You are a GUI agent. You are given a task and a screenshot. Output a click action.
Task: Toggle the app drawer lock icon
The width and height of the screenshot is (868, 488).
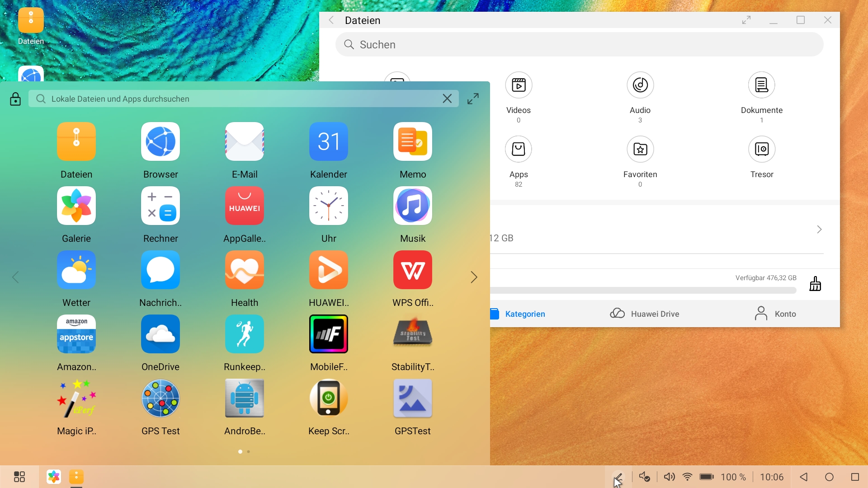[15, 99]
